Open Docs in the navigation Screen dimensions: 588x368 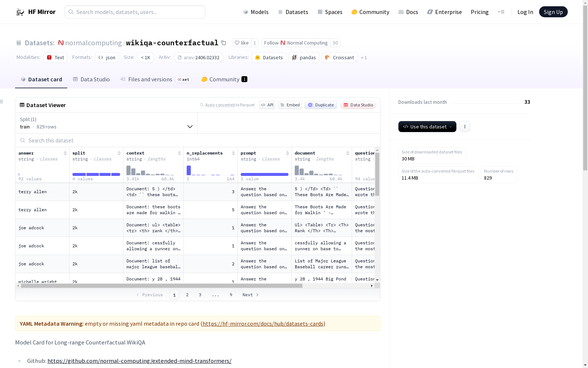408,12
